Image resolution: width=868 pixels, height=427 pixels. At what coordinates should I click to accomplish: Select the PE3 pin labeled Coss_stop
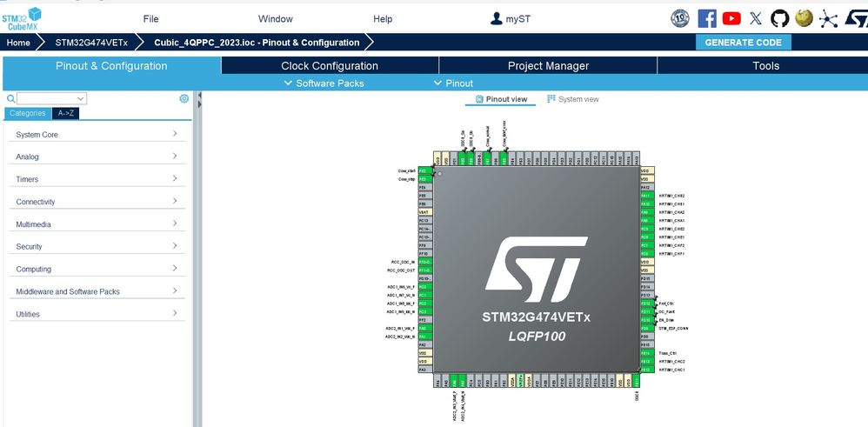click(x=424, y=179)
